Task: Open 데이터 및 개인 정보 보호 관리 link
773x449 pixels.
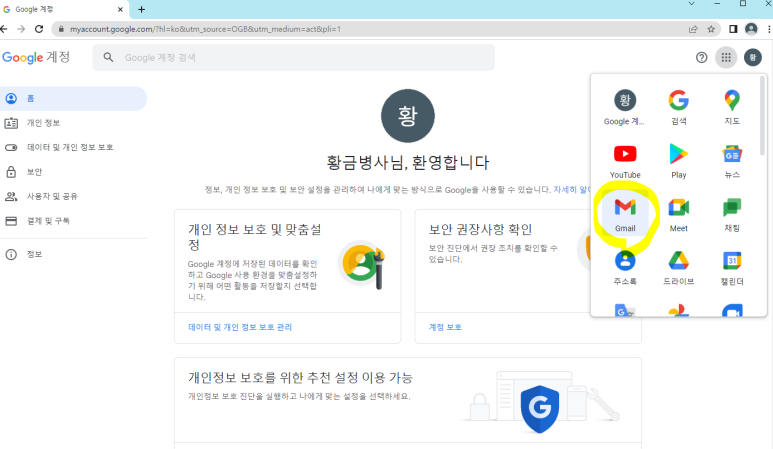Action: click(240, 327)
